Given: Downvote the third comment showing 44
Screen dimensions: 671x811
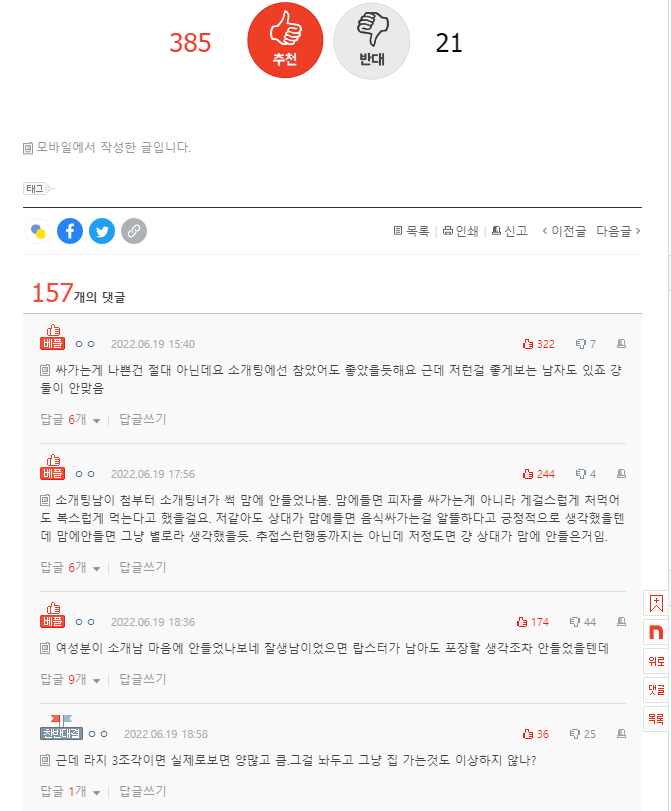Looking at the screenshot, I should pyautogui.click(x=583, y=622).
